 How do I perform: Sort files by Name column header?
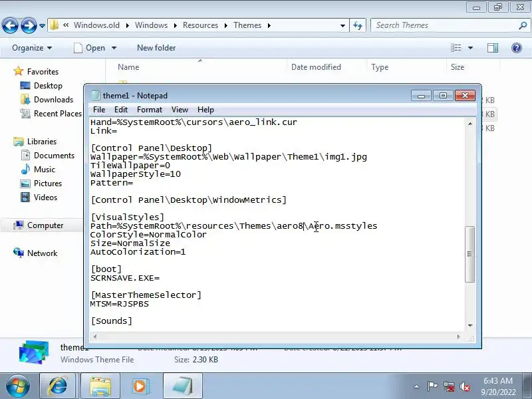pos(128,67)
